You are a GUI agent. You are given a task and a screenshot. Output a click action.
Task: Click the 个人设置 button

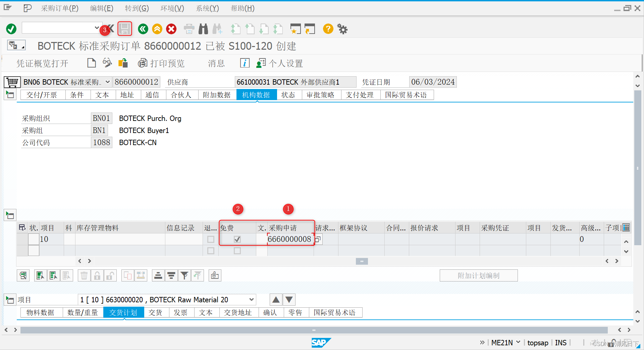pyautogui.click(x=280, y=63)
